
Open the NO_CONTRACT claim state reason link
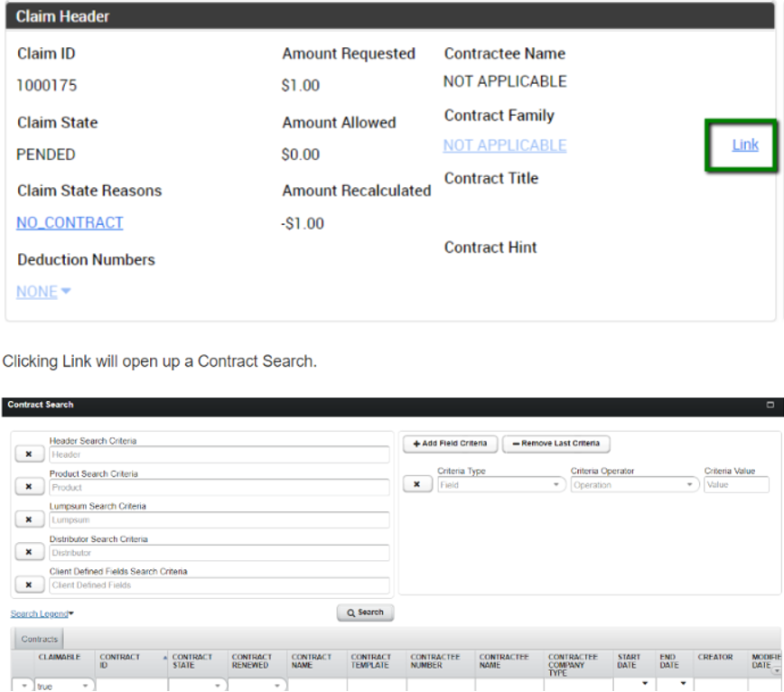click(x=70, y=223)
